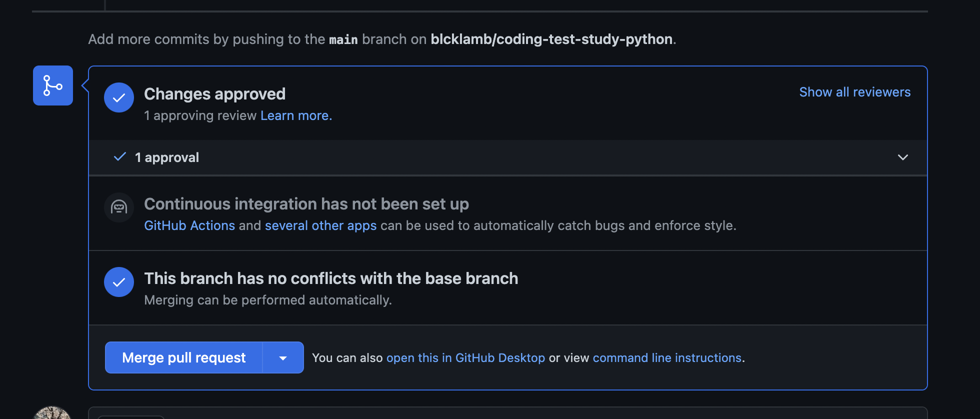Click the user avatar below the merge box
This screenshot has height=419, width=980.
tap(52, 413)
